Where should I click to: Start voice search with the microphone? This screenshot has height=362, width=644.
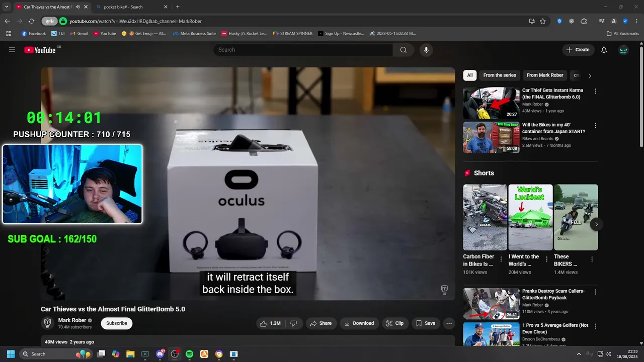coord(426,50)
